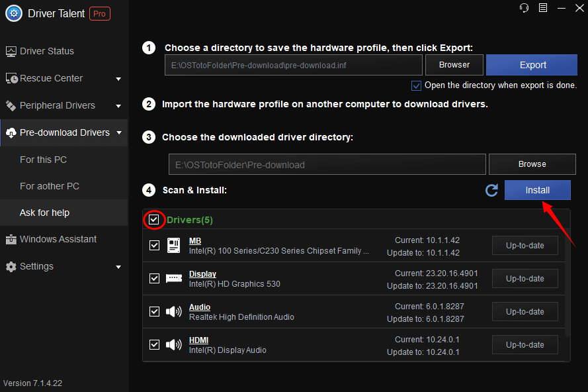Image resolution: width=588 pixels, height=392 pixels.
Task: Click the downloaded driver directory path field
Action: coord(327,164)
